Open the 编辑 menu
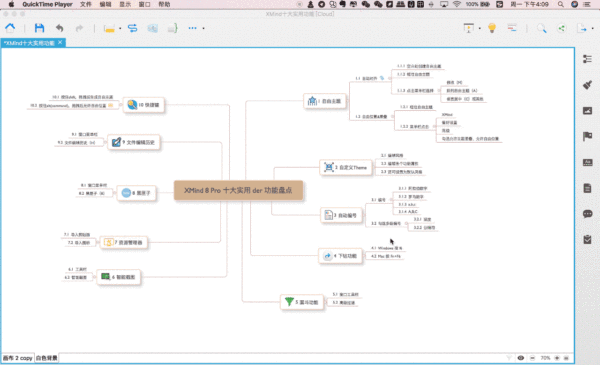The height and width of the screenshot is (365, 600). tap(105, 4)
